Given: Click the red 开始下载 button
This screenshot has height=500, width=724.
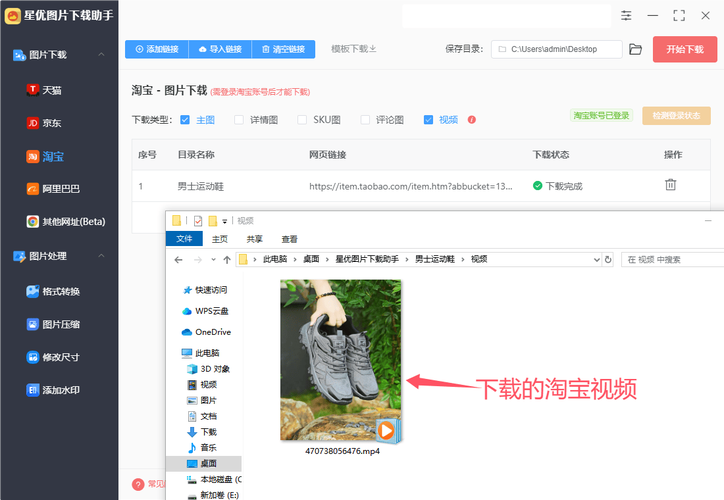Looking at the screenshot, I should 685,49.
